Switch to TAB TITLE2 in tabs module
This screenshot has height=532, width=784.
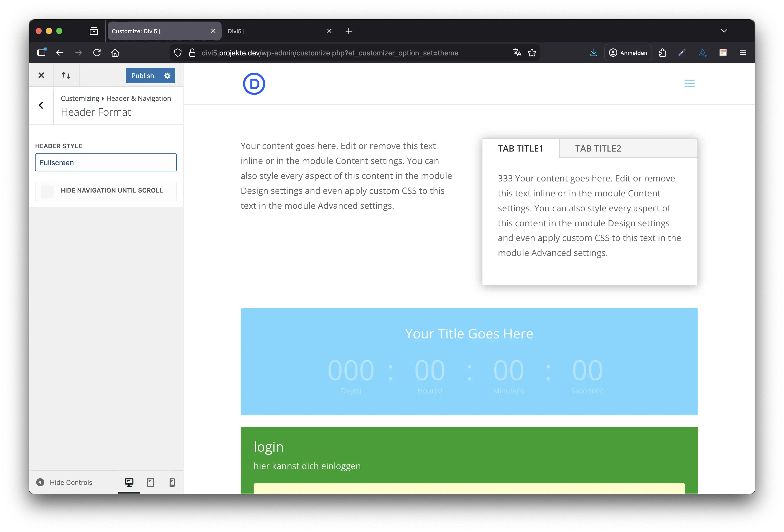tap(598, 148)
